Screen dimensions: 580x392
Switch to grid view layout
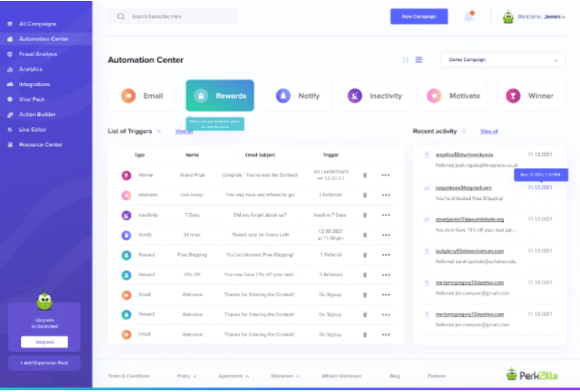tap(405, 60)
